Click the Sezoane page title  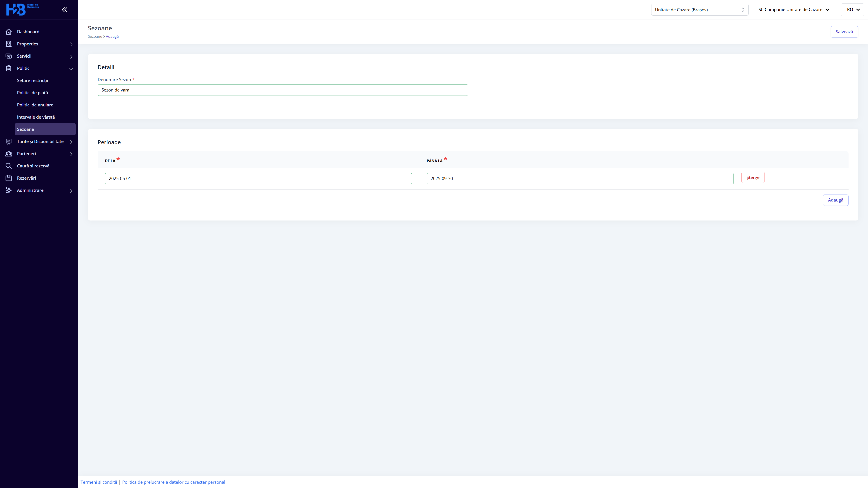tap(100, 28)
